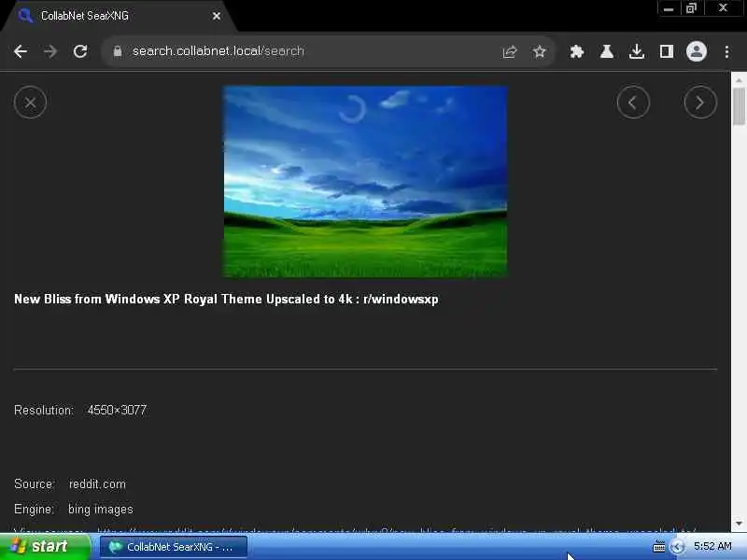
Task: Close the CollabNet SearXNG tab
Action: point(217,16)
